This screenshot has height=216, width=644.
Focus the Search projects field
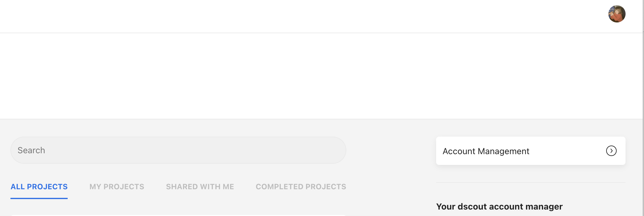tap(178, 150)
